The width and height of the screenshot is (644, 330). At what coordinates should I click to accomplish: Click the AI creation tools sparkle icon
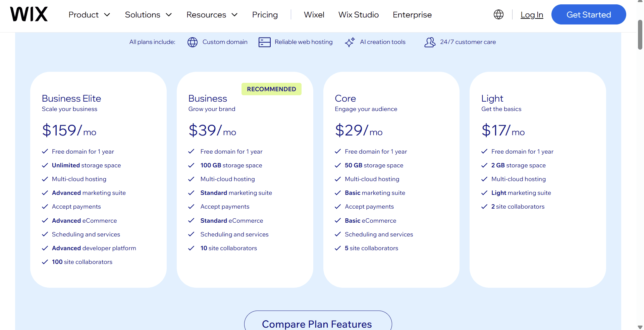pos(350,42)
